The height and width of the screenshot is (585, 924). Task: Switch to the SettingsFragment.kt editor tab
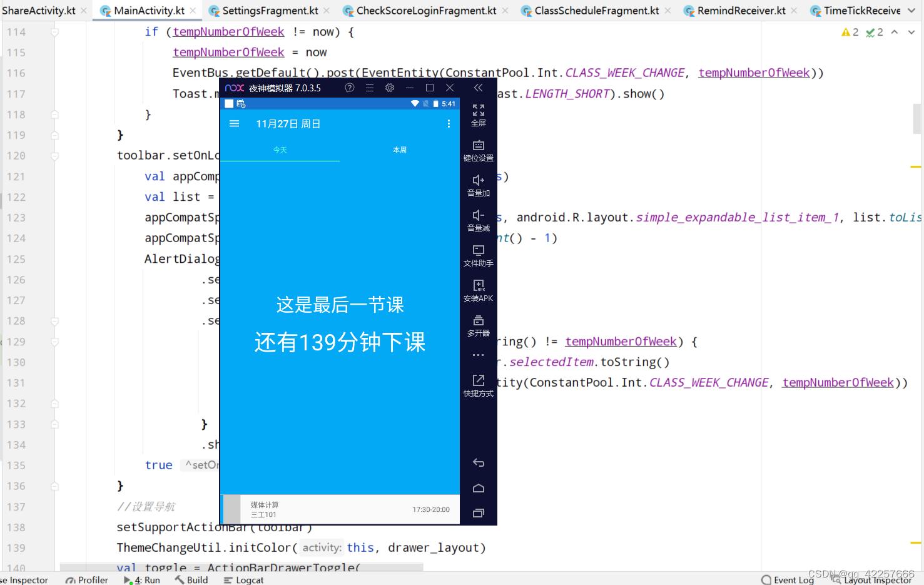269,11
